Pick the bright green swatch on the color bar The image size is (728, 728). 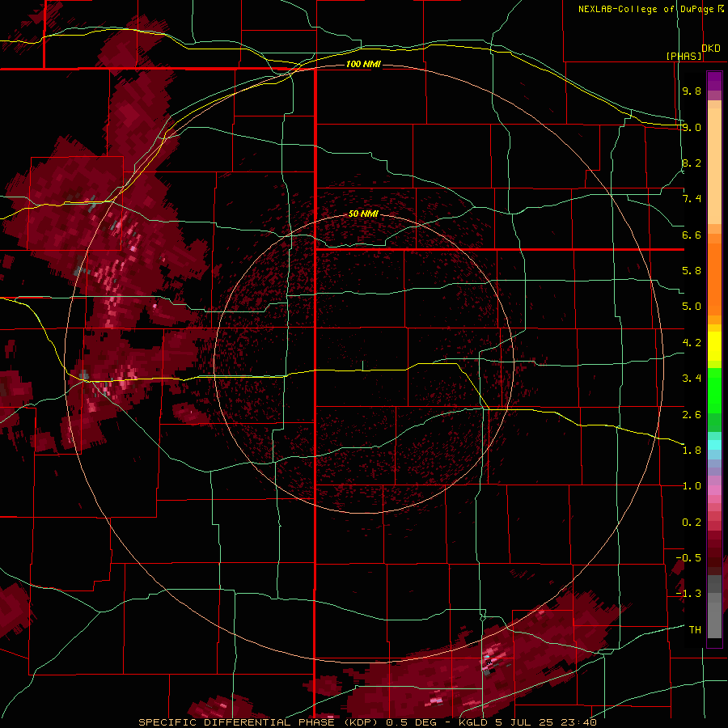[x=714, y=395]
